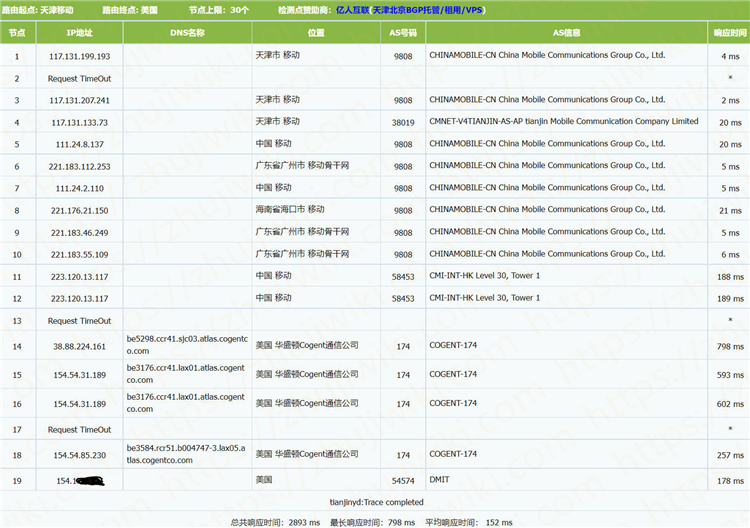Click the 188 ms response time
Image resolution: width=750 pixels, height=528 pixels.
coord(730,277)
